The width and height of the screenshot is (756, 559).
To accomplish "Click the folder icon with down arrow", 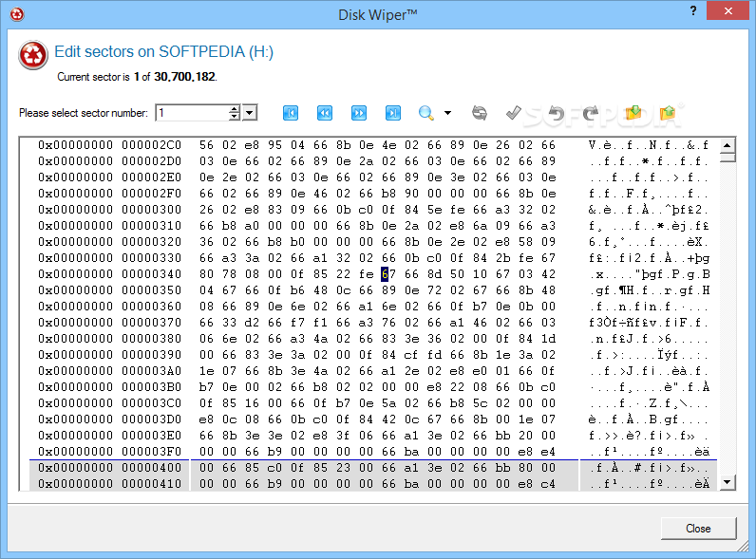I will tap(633, 113).
